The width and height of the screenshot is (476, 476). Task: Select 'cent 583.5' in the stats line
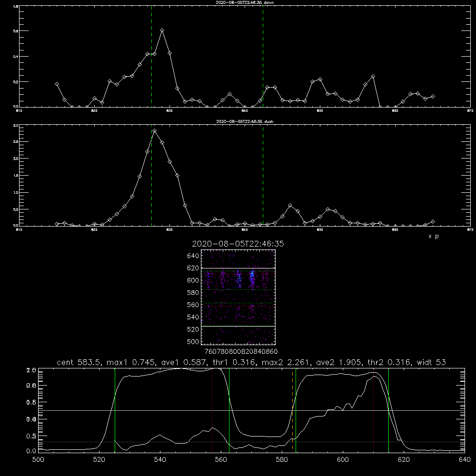[79, 362]
